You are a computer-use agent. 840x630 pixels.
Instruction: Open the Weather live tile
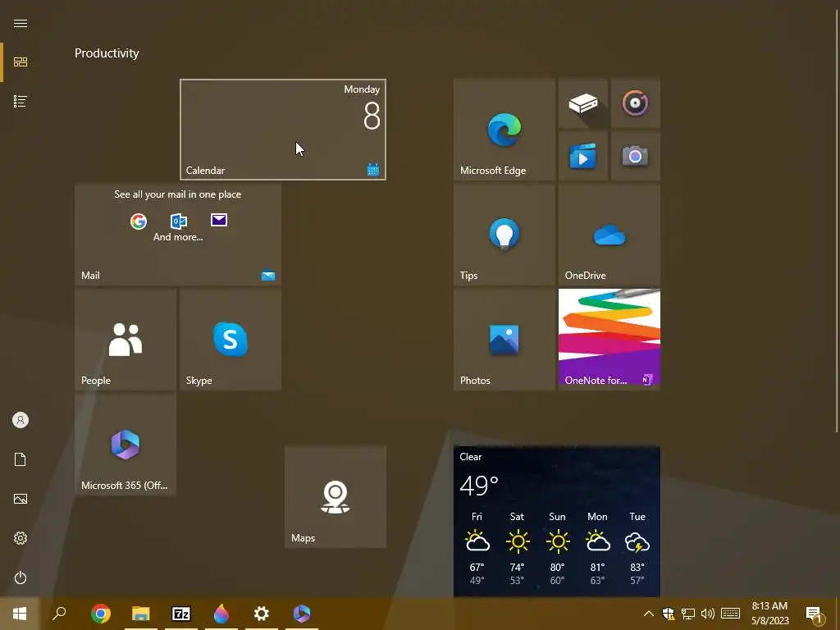557,521
